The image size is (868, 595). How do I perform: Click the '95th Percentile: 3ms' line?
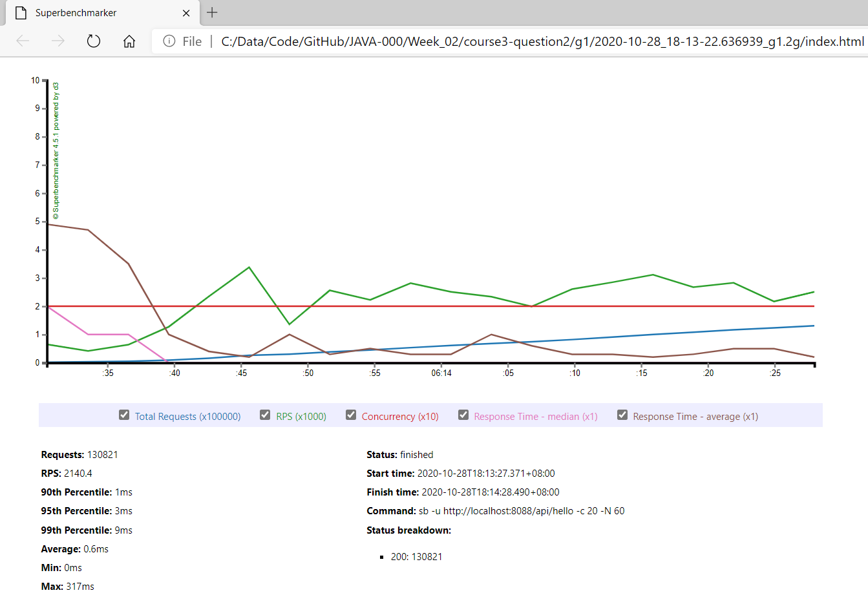pos(87,511)
